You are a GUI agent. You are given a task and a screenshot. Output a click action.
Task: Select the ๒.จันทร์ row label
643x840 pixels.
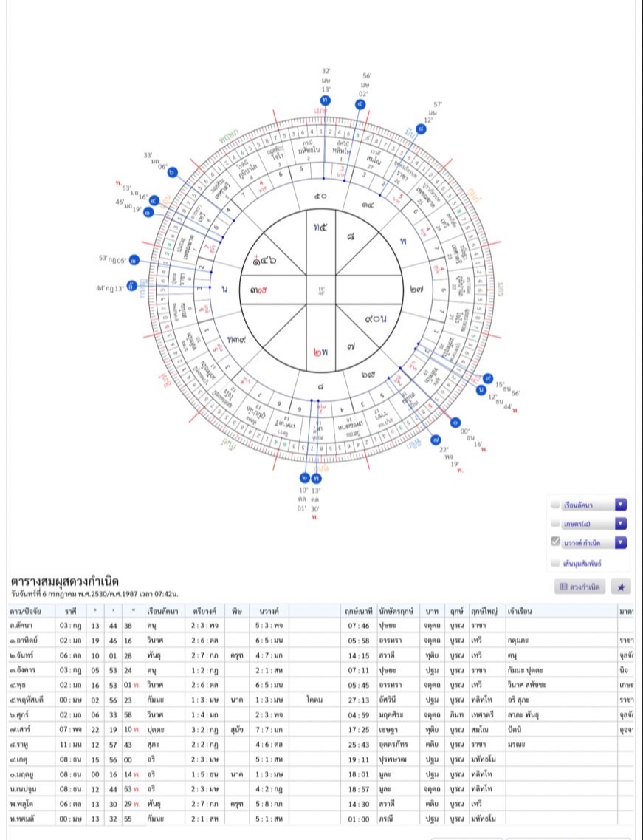tap(22, 655)
